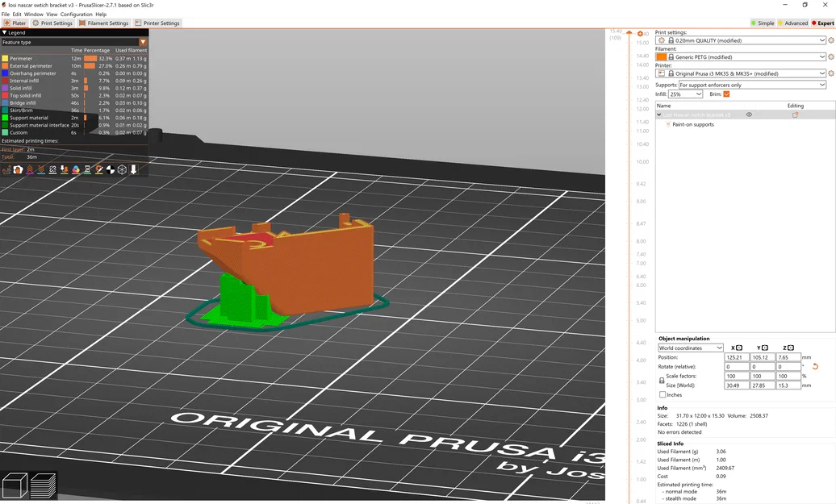Switch to Printer Settings tab
This screenshot has height=504, width=836.
click(157, 23)
